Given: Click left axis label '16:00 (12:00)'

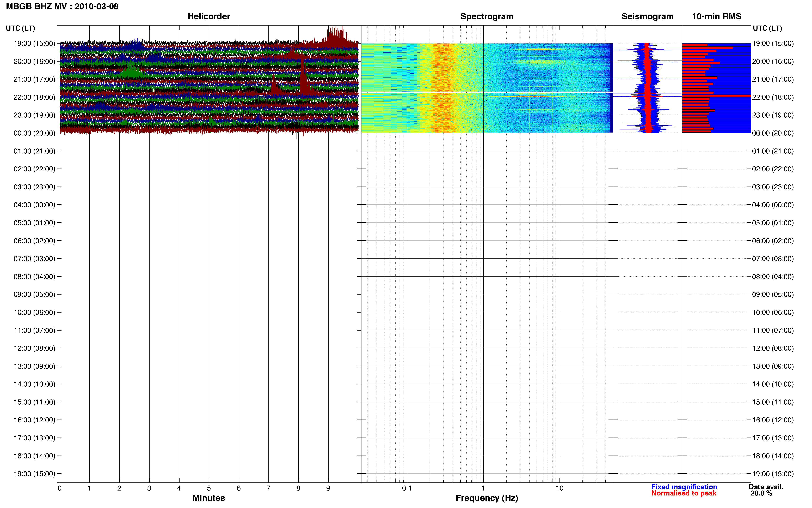Looking at the screenshot, I should (34, 420).
